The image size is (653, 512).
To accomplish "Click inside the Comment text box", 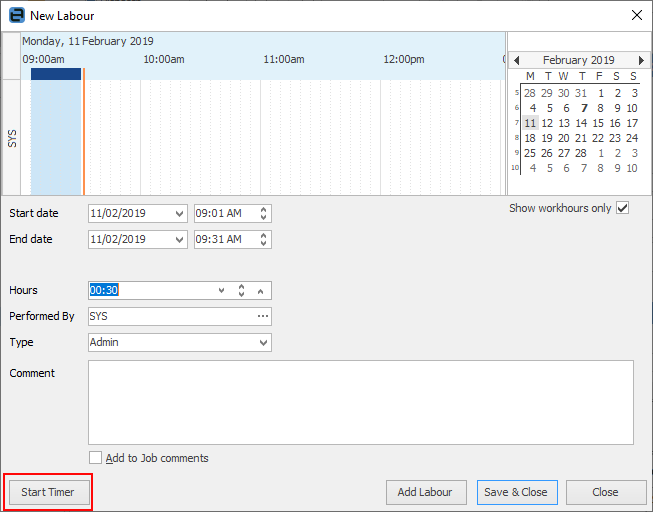I will tap(361, 402).
